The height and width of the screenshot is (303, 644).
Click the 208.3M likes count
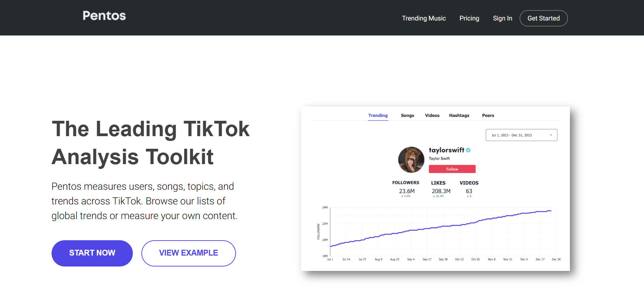(x=441, y=191)
